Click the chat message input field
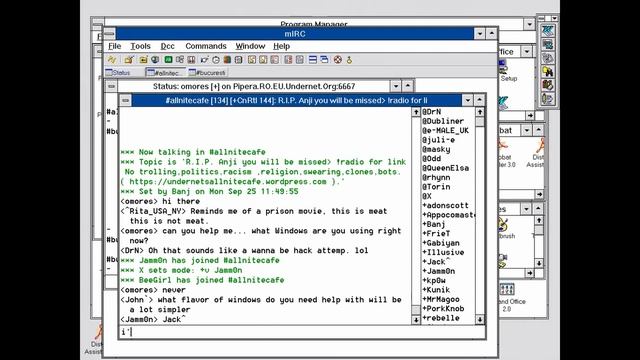 click(302, 332)
